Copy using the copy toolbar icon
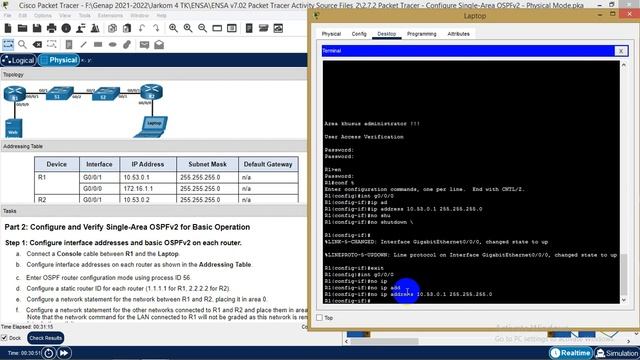The height and width of the screenshot is (360, 640). 112,28
